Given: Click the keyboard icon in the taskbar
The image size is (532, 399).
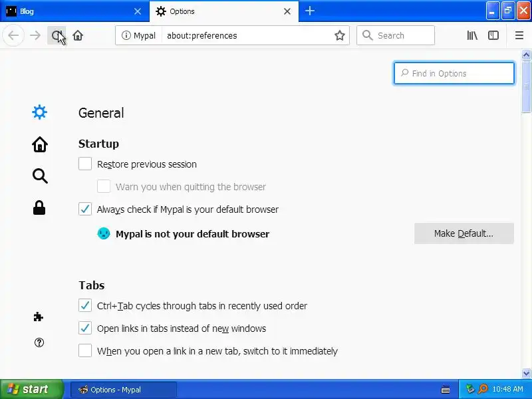Looking at the screenshot, I should (x=446, y=390).
